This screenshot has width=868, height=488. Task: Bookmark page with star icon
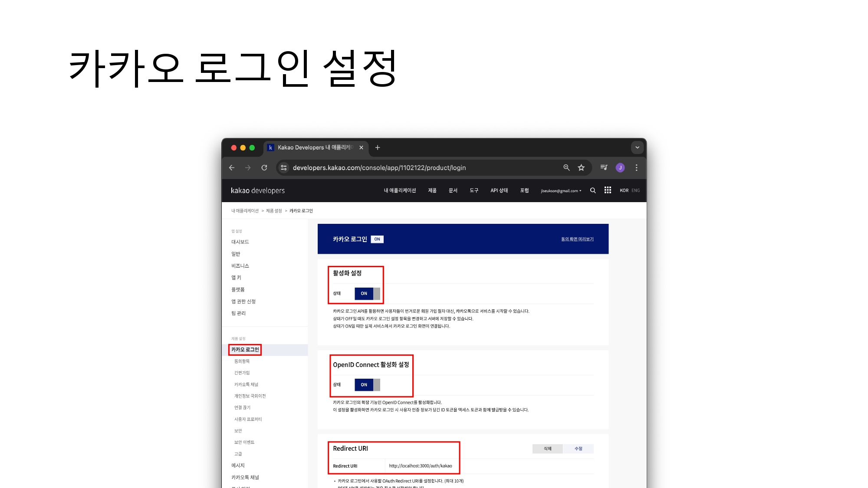(581, 167)
